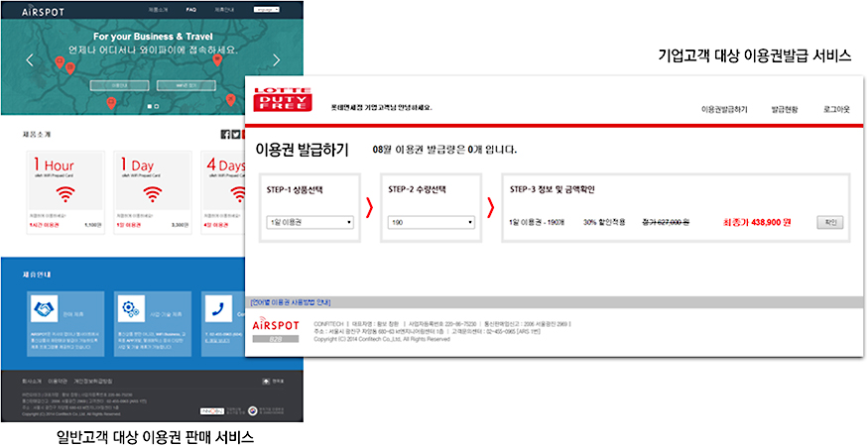Viewport: 868px width, 445px height.
Task: Click the struck-through 정가 627,000 원 price
Action: point(666,222)
